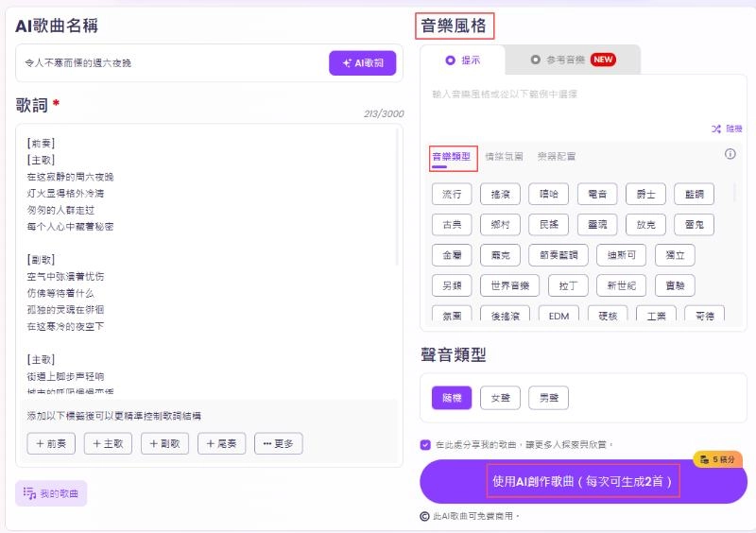Select the 獨立 genre tag

(x=675, y=255)
